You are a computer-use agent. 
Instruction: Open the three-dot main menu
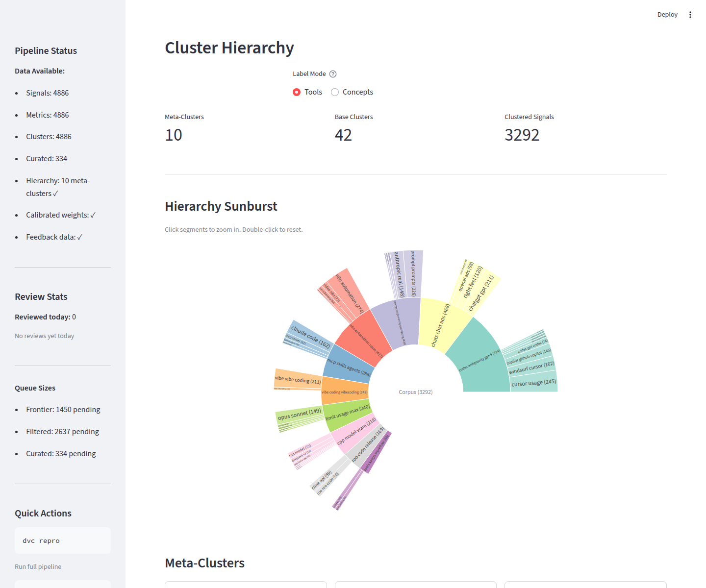tap(690, 15)
